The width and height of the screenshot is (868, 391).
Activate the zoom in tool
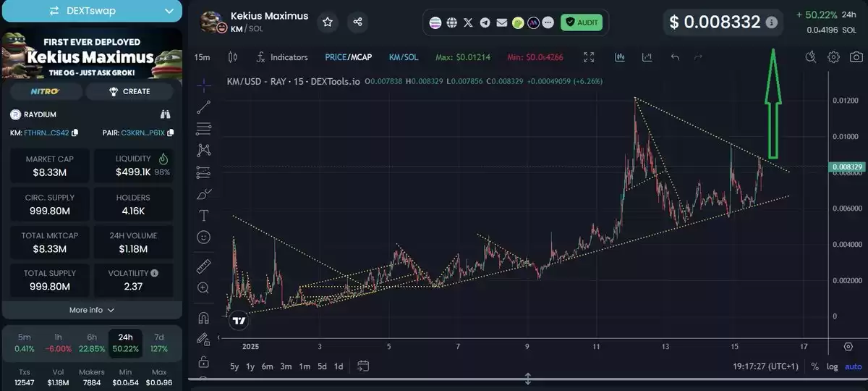[x=204, y=287]
